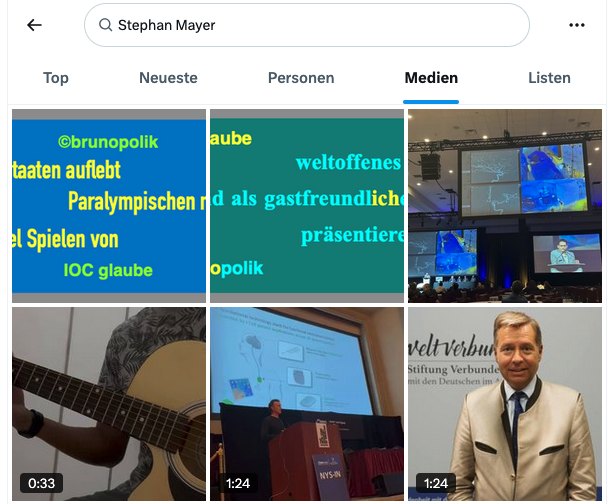Play the lecture podium video

(x=307, y=404)
